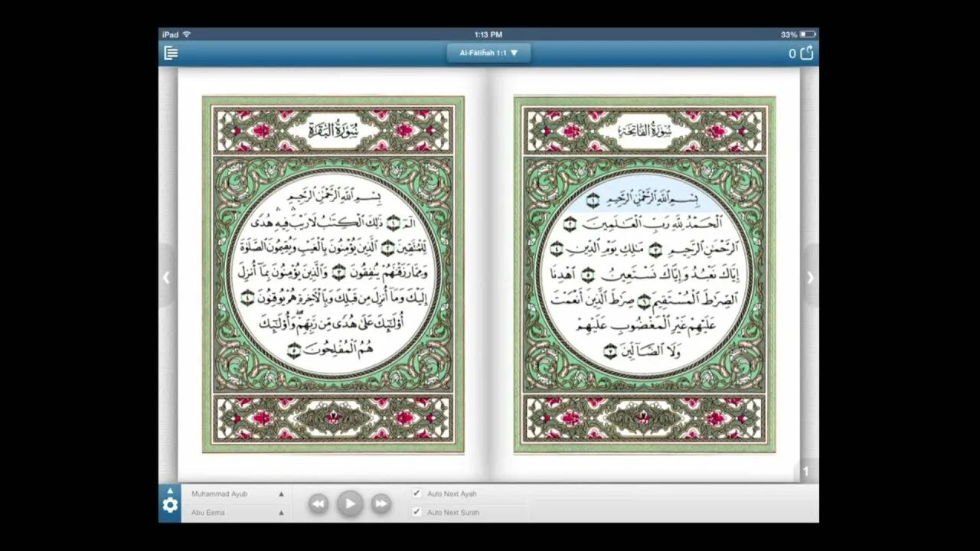Image resolution: width=980 pixels, height=551 pixels.
Task: Go to next page with right arrow
Action: (810, 278)
